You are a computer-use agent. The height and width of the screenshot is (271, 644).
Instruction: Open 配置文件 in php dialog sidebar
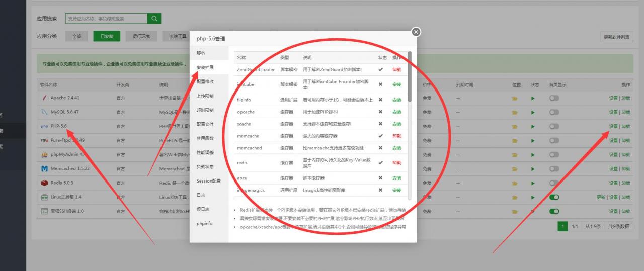[x=209, y=124]
